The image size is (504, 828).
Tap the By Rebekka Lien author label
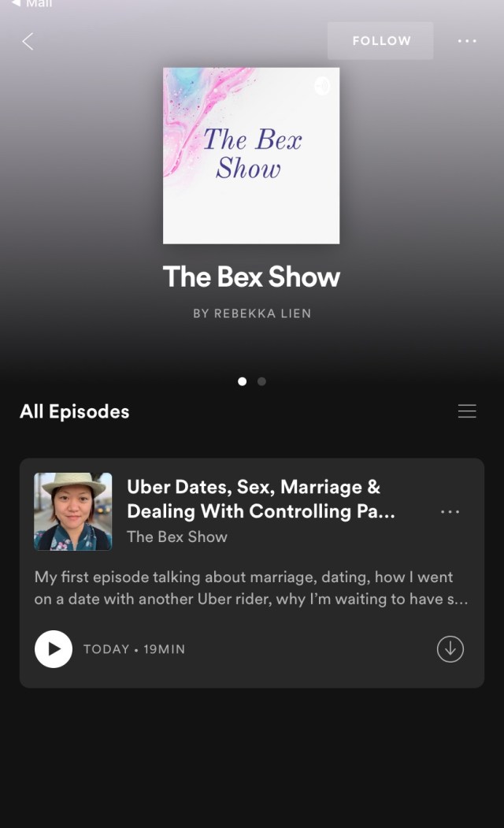[251, 314]
